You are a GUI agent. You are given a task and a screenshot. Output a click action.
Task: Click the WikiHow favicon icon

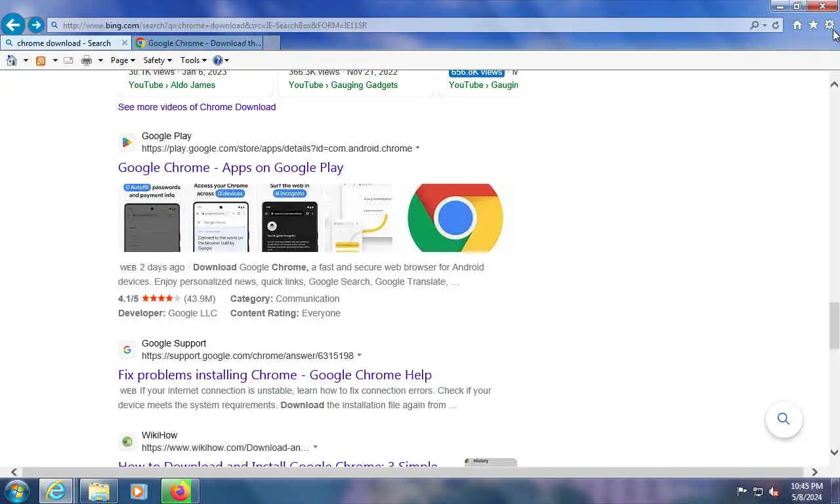[127, 442]
